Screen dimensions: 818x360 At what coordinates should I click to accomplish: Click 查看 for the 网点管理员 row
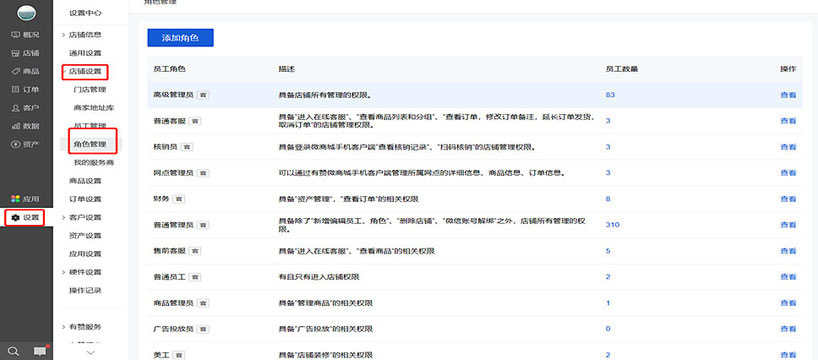[788, 173]
